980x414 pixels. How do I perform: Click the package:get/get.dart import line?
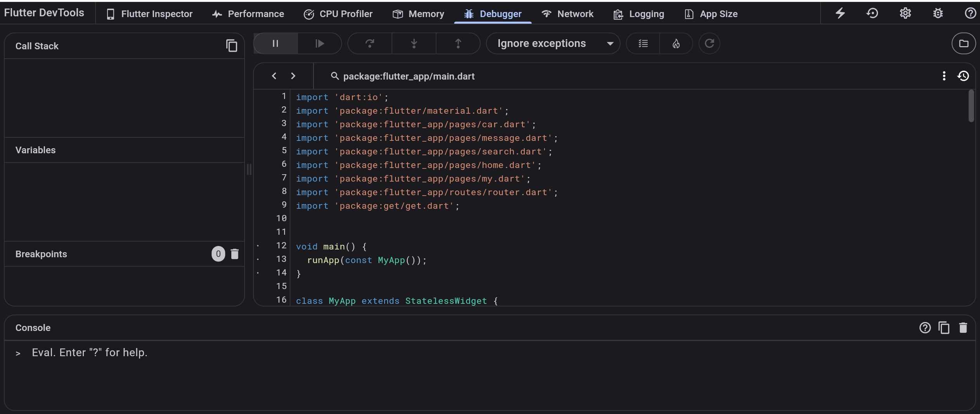378,206
